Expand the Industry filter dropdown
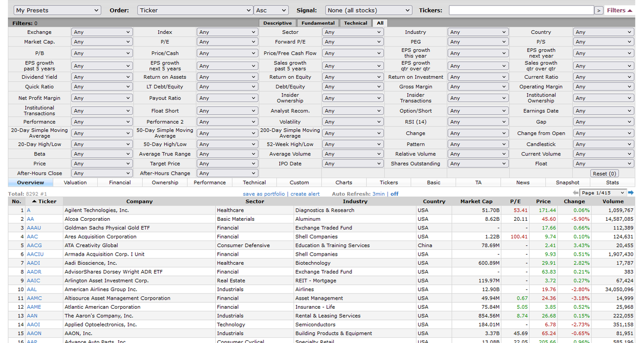 478,32
